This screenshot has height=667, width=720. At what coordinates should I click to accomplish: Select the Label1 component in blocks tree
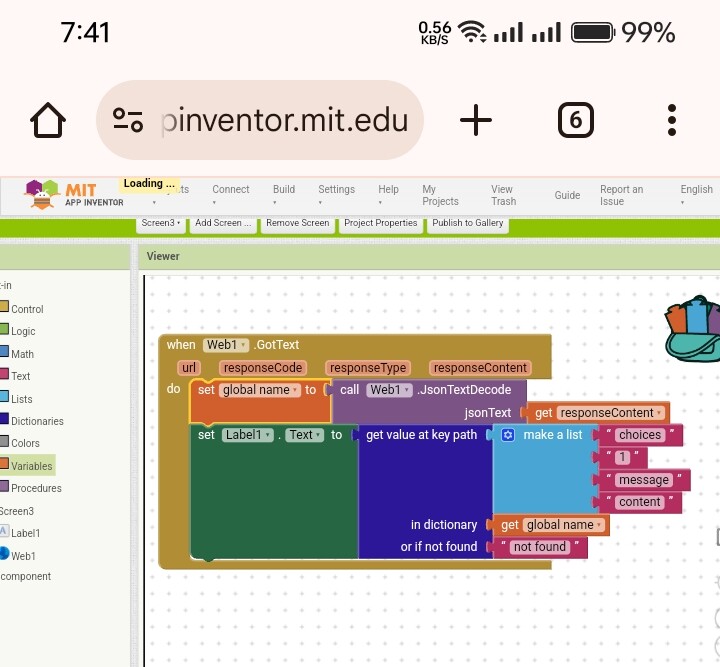[25, 533]
